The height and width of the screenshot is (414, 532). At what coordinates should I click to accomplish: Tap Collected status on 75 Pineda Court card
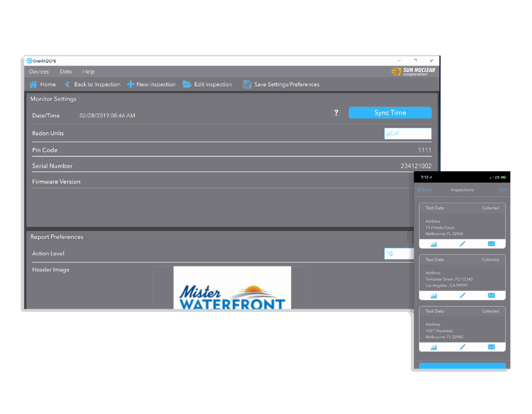tap(490, 208)
